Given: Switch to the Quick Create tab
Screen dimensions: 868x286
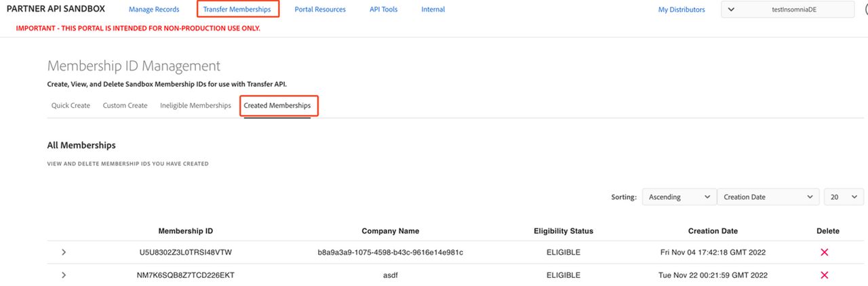Looking at the screenshot, I should [71, 106].
